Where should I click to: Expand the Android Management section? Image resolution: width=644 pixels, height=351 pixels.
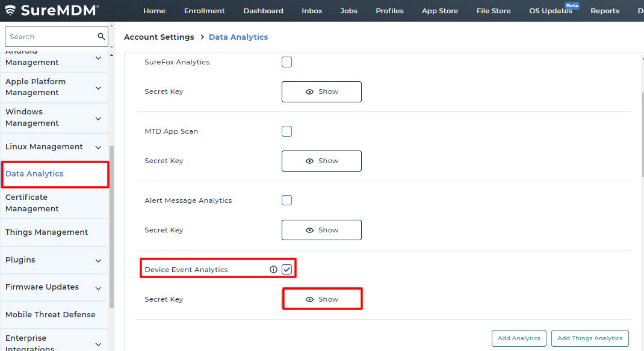tap(98, 58)
